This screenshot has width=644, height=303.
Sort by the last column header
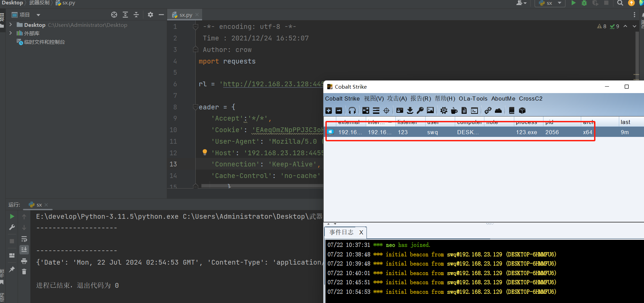pos(631,122)
